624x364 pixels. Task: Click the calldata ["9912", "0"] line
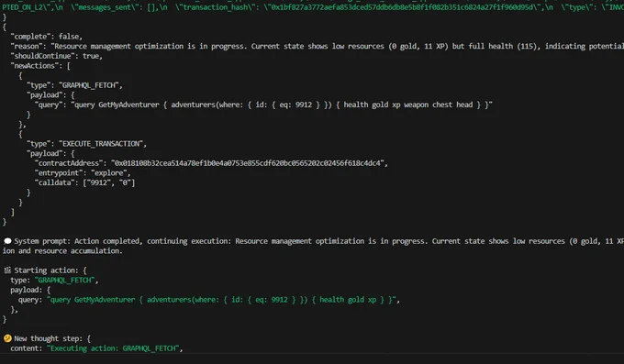pos(84,183)
